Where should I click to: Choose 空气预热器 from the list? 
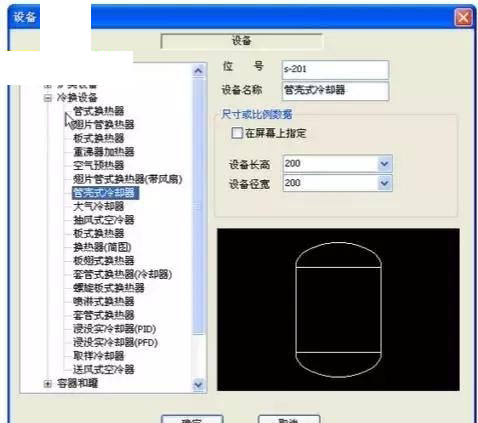point(98,166)
